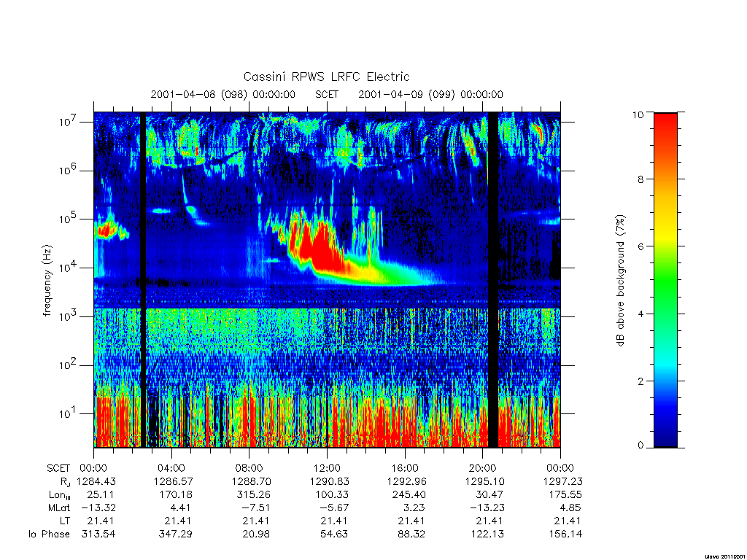The image size is (747, 560).
Task: Click color bar tick value '4'
Action: (640, 314)
